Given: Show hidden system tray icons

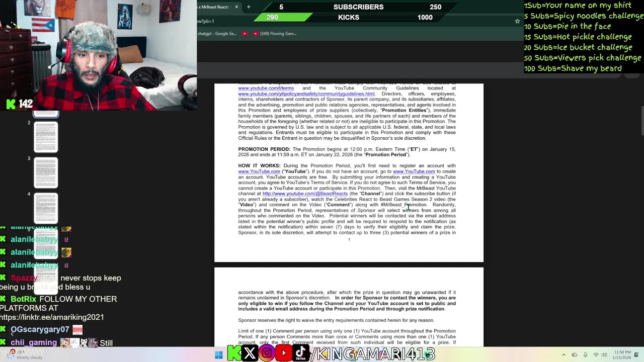Looking at the screenshot, I should [563, 355].
